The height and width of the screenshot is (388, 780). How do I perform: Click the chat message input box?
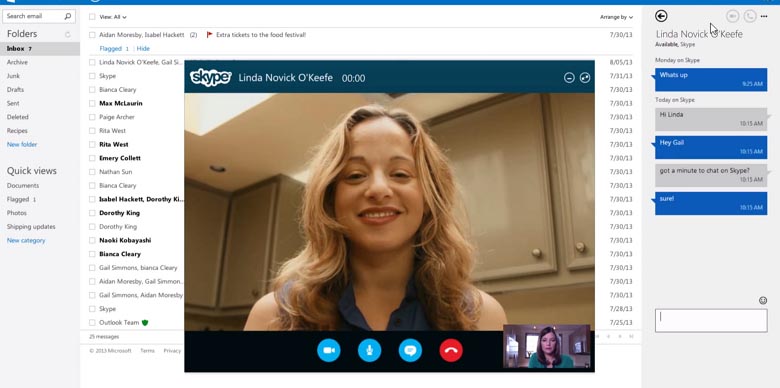711,321
